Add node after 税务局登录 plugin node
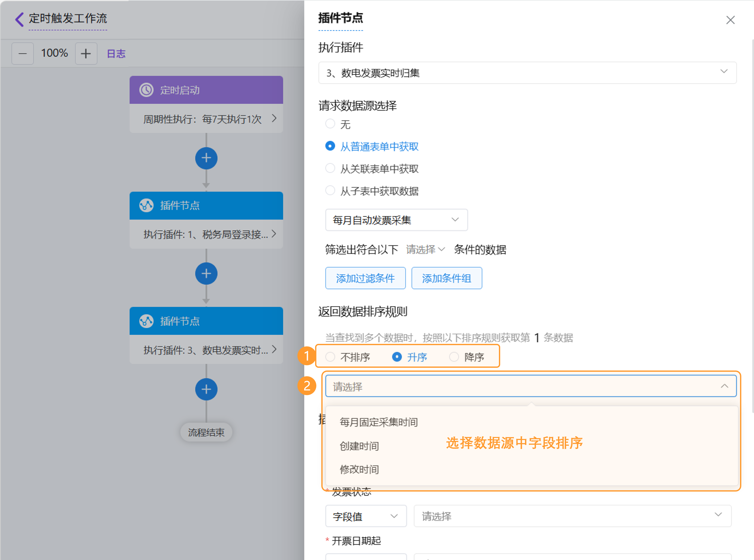This screenshot has height=560, width=754. (x=206, y=274)
